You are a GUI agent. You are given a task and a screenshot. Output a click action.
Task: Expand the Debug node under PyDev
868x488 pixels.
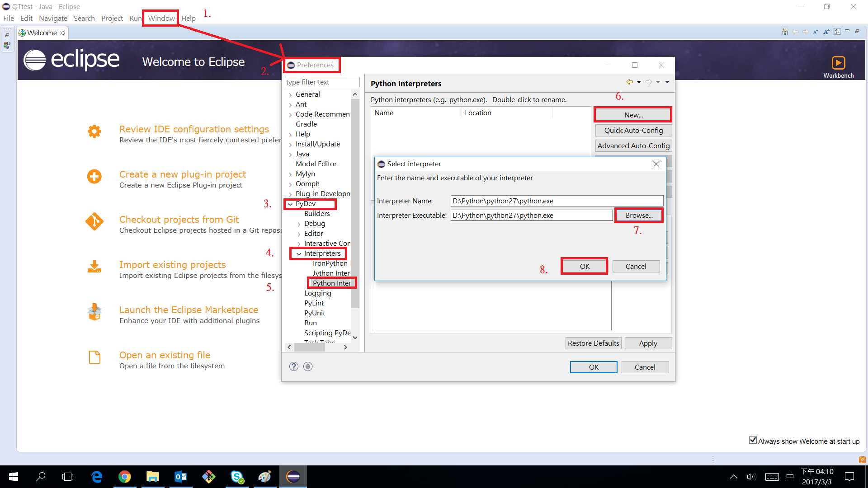[299, 224]
